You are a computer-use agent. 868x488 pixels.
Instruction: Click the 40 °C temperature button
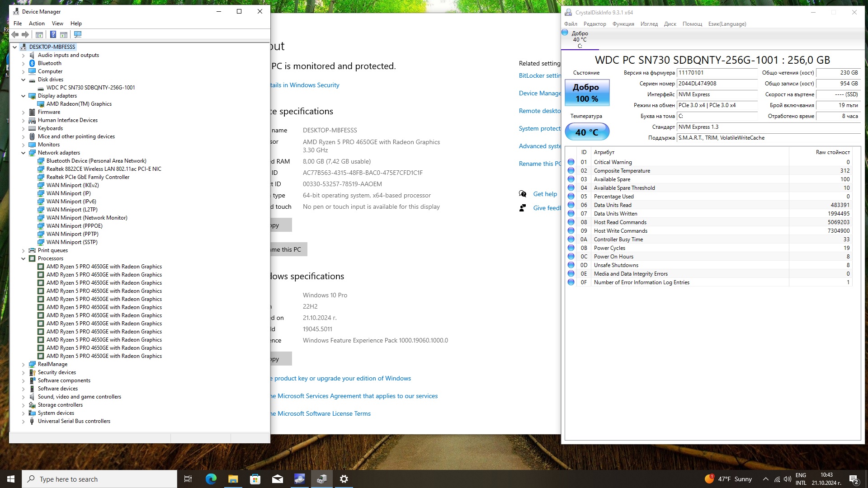coord(587,132)
